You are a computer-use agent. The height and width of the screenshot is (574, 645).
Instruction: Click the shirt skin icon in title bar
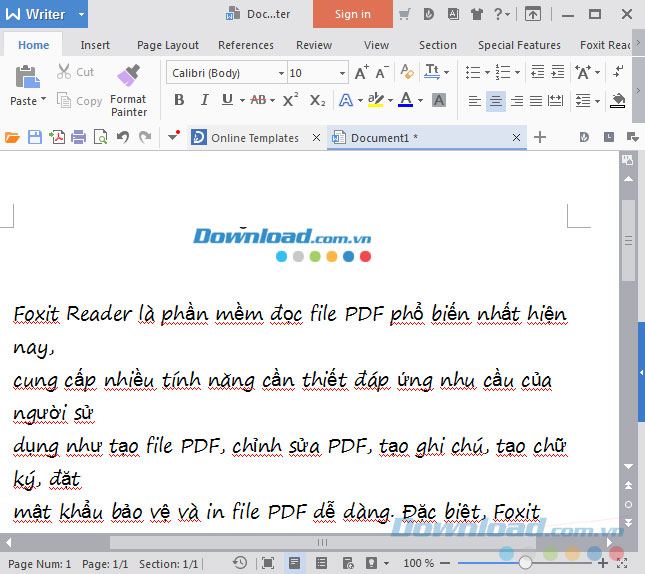coord(476,14)
